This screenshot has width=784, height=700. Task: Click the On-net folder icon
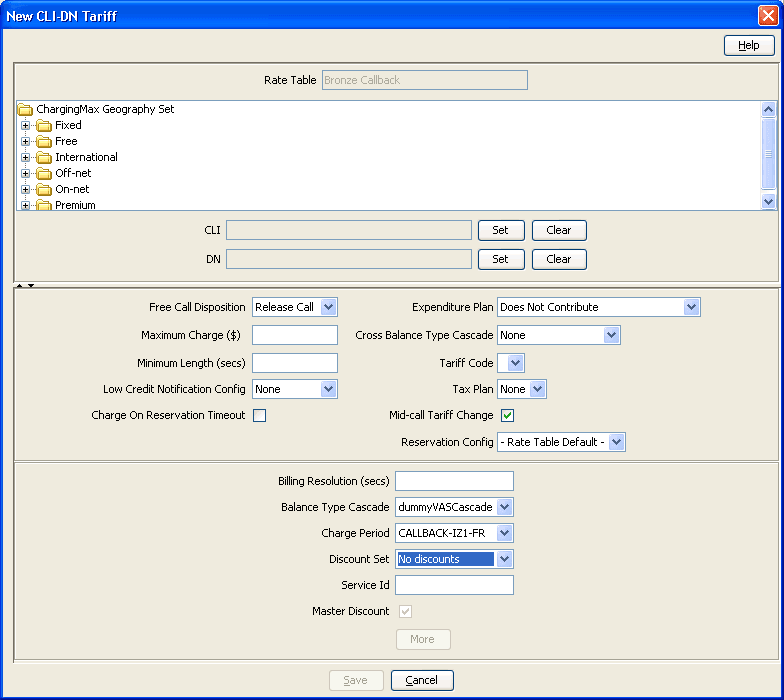coord(44,190)
